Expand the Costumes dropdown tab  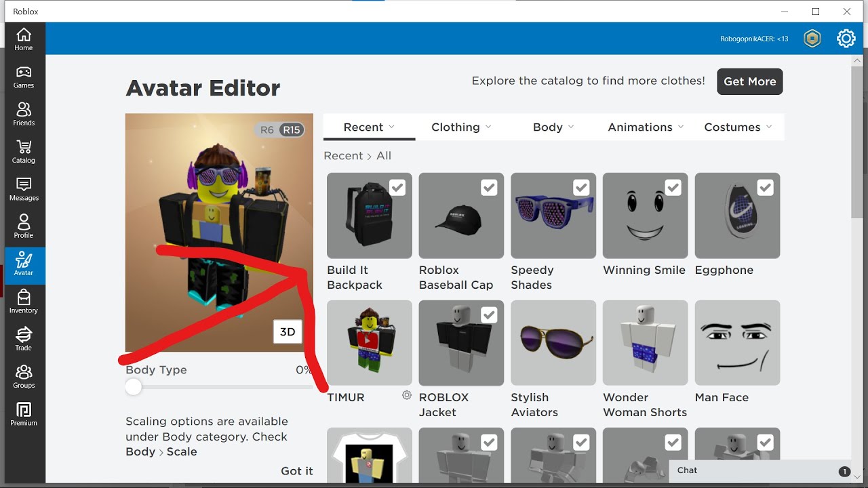[x=738, y=127]
